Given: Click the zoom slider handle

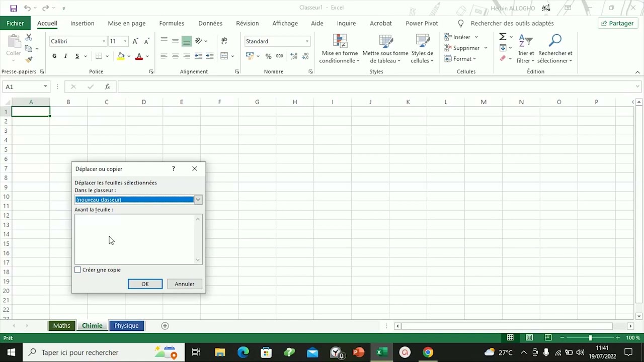Looking at the screenshot, I should click(x=590, y=338).
